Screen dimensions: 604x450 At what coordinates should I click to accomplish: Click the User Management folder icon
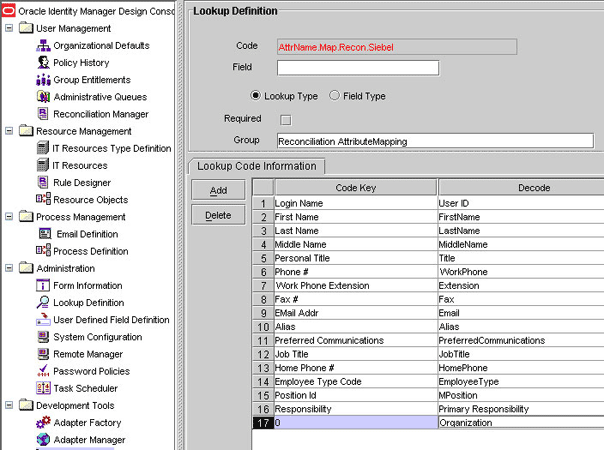(26, 28)
